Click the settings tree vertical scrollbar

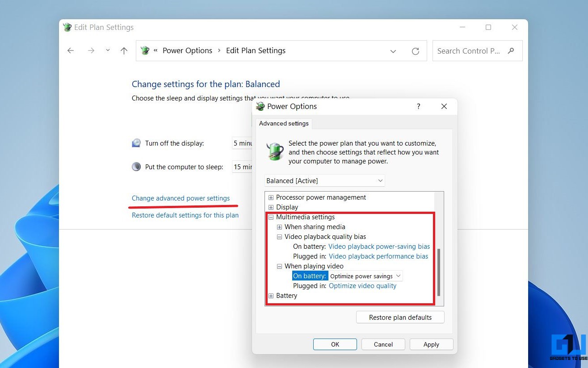pos(439,272)
